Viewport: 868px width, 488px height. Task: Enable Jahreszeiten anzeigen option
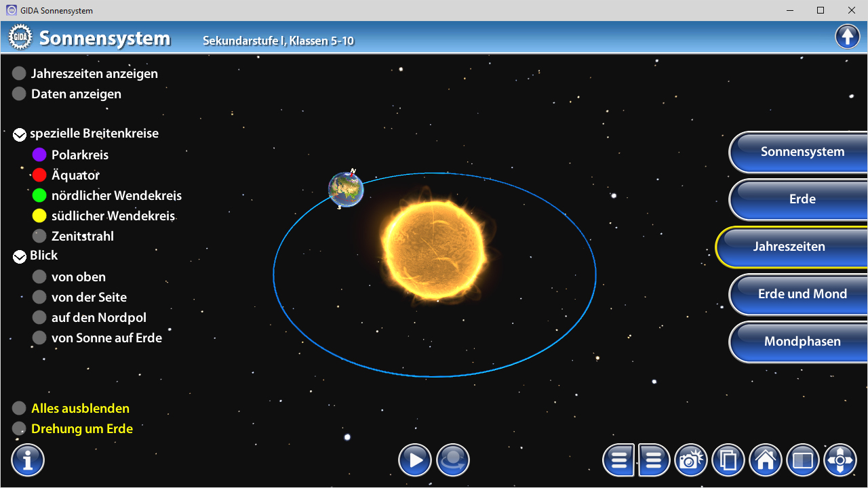pyautogui.click(x=19, y=74)
